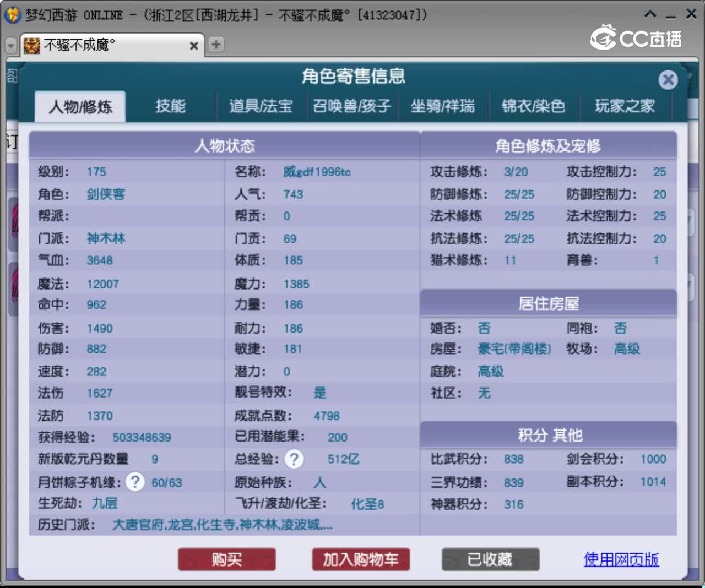This screenshot has width=705, height=588.
Task: Switch to the 人物/修炼 tab
Action: click(80, 106)
